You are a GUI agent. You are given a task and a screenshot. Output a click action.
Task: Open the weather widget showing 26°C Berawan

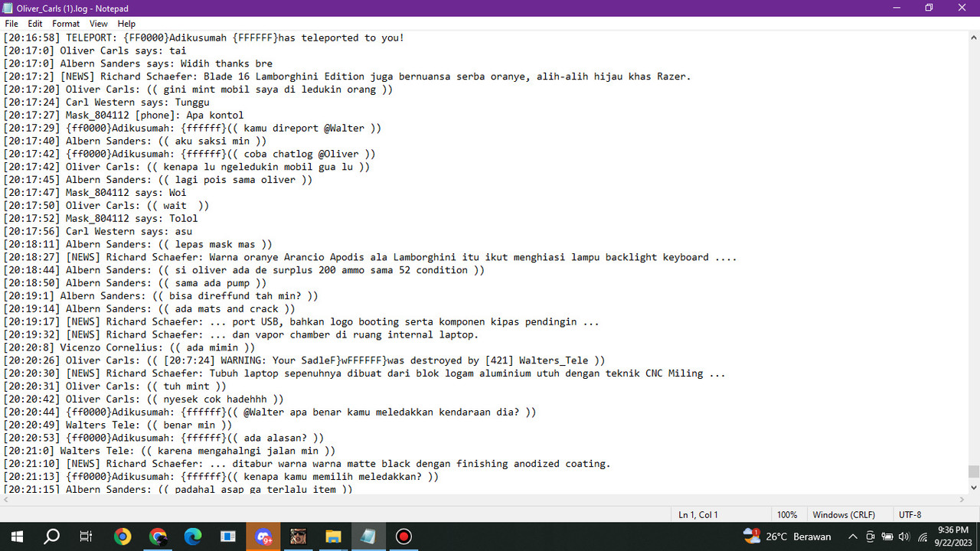787,536
